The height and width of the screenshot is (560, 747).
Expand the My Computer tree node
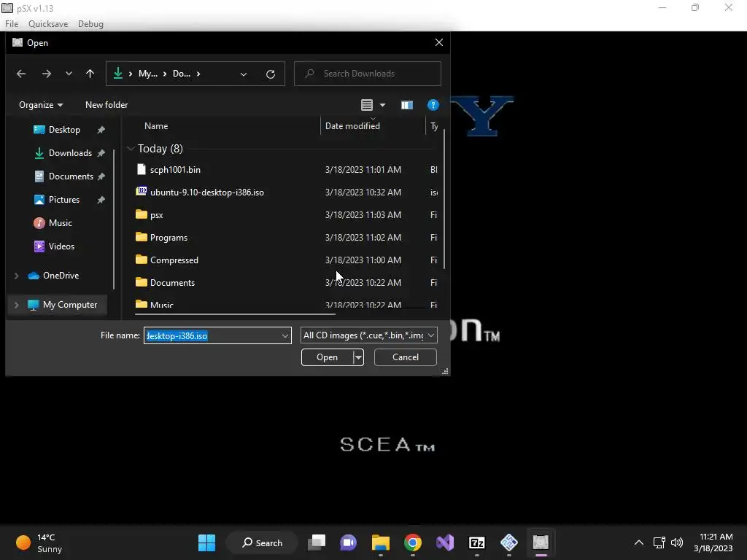coord(16,305)
